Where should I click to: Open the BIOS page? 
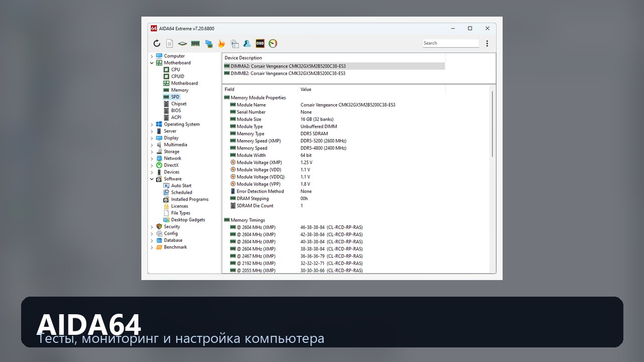tap(172, 111)
